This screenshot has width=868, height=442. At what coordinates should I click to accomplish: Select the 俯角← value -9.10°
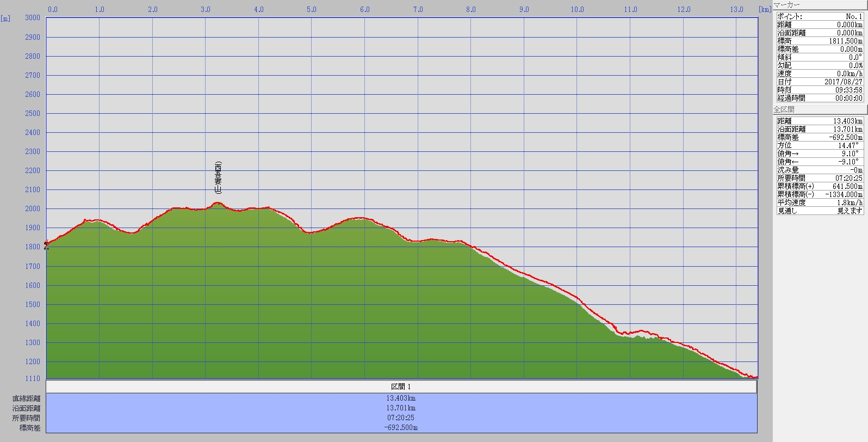click(x=849, y=162)
